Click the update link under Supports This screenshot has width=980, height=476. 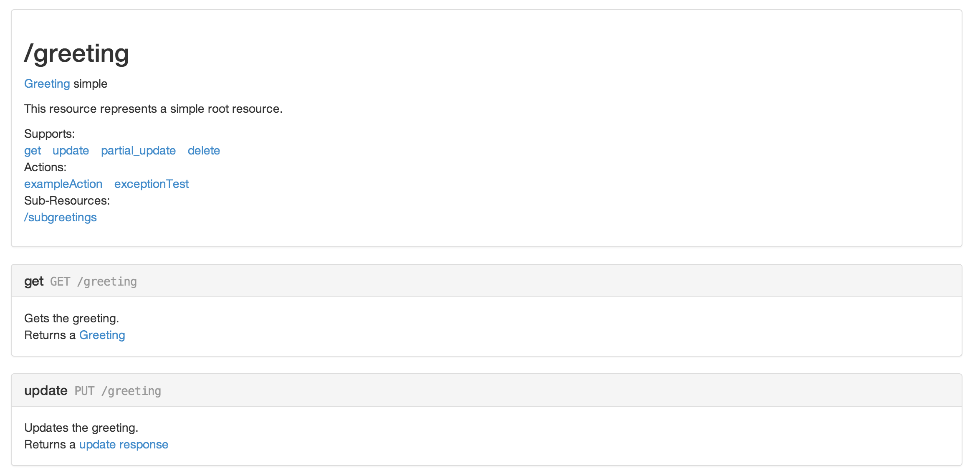pos(71,151)
